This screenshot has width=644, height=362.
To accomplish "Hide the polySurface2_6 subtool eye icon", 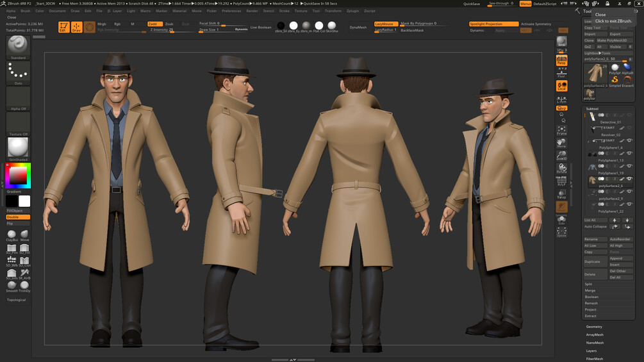I will [629, 179].
